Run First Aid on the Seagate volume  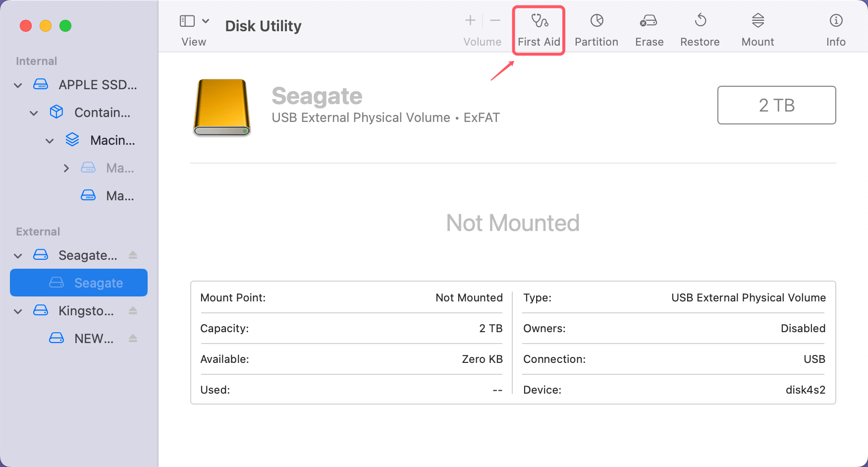tap(539, 27)
